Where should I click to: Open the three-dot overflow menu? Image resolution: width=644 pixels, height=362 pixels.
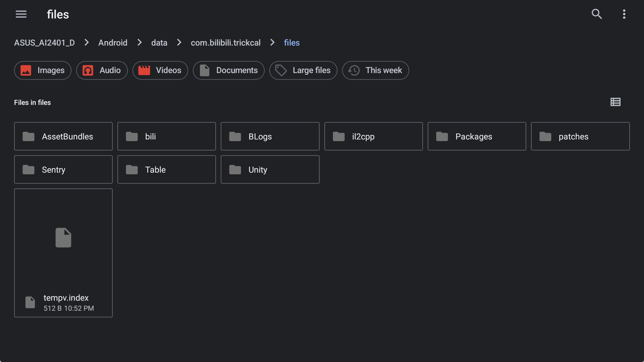coord(624,14)
